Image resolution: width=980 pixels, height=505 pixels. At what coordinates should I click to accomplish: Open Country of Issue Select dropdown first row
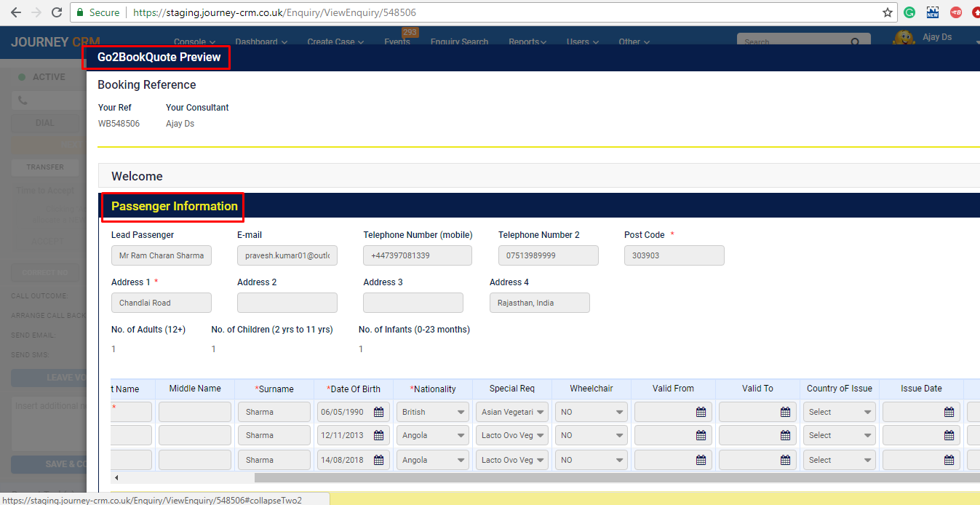click(840, 412)
